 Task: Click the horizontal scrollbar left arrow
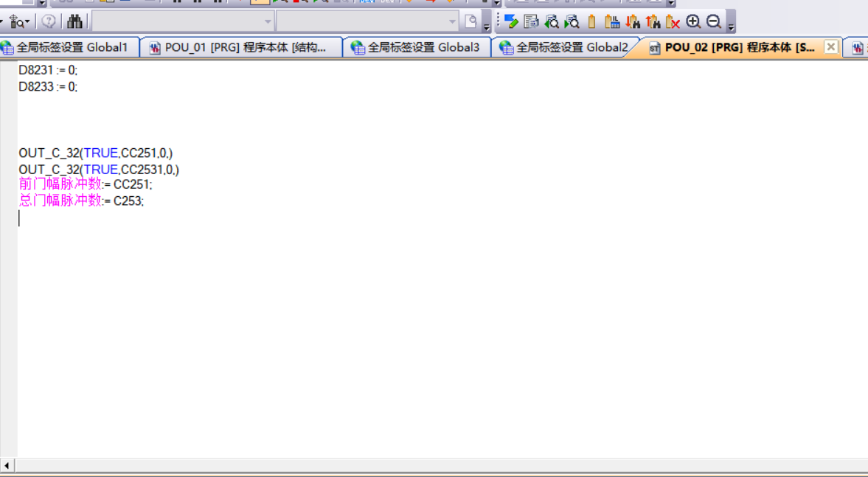pyautogui.click(x=7, y=465)
